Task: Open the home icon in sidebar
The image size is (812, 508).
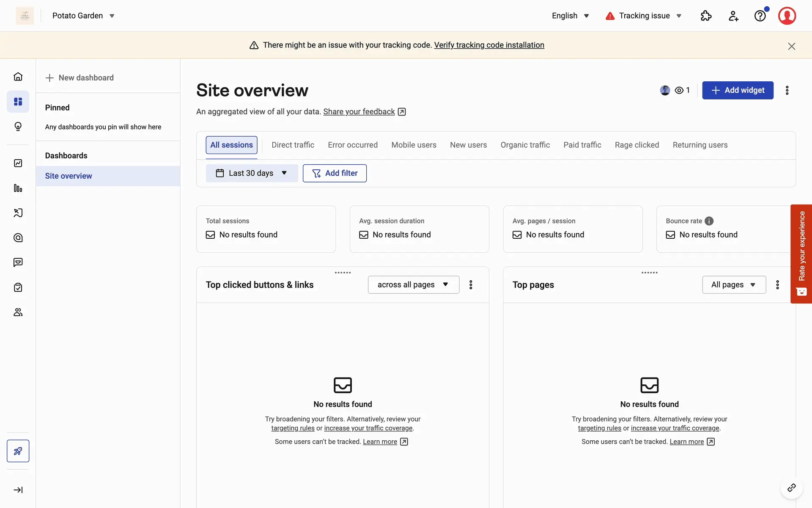Action: click(18, 77)
